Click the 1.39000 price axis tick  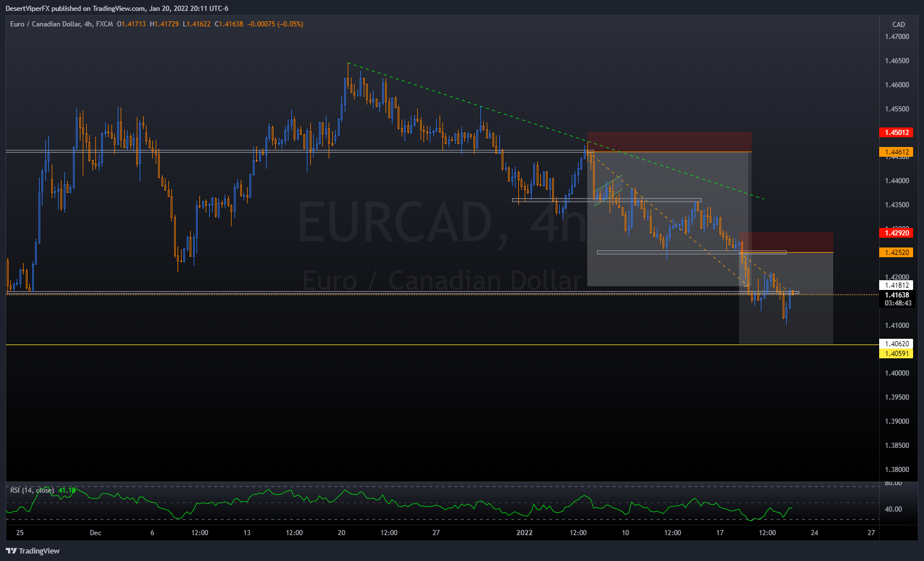pos(897,421)
